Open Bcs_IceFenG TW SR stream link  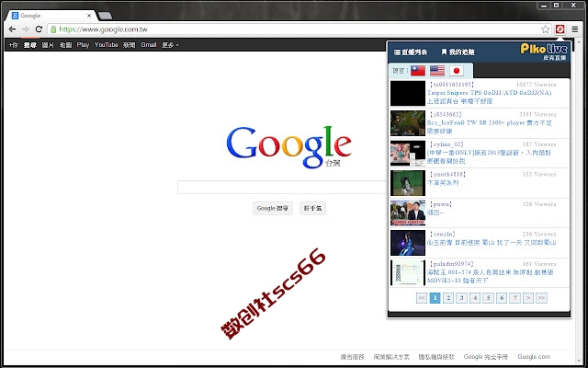tap(489, 127)
